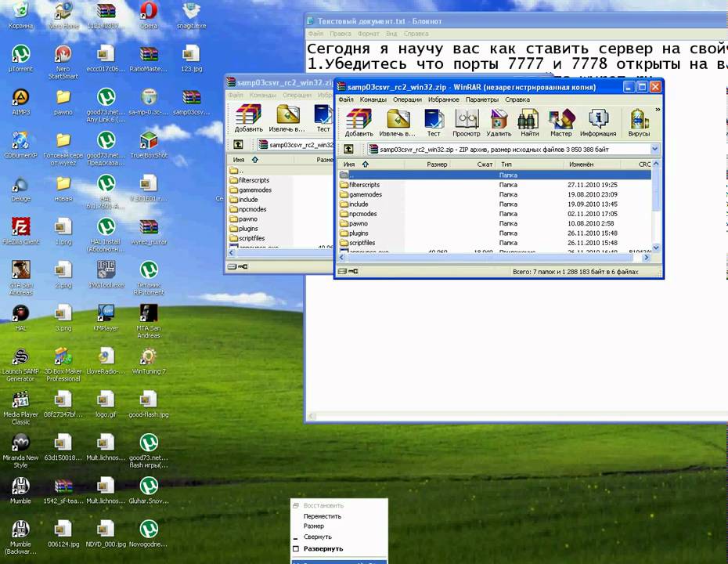Select the µTorrent desktop shortcut

click(x=20, y=58)
